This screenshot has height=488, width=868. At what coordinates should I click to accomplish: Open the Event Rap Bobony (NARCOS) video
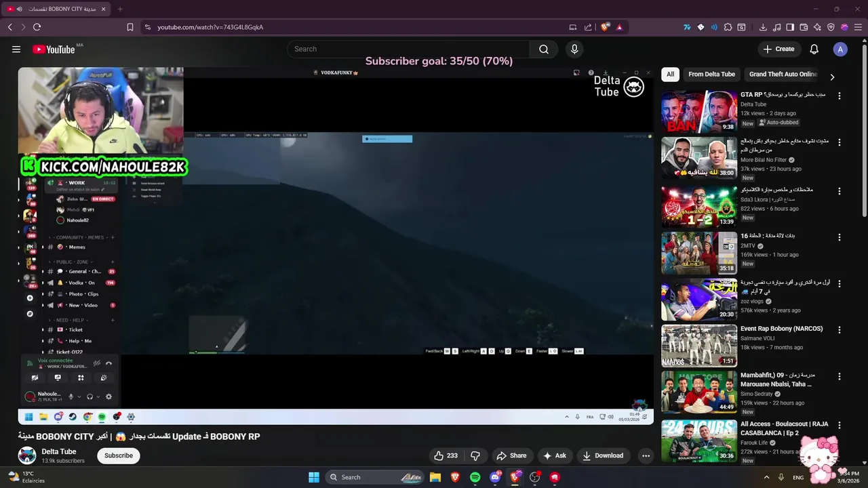699,346
